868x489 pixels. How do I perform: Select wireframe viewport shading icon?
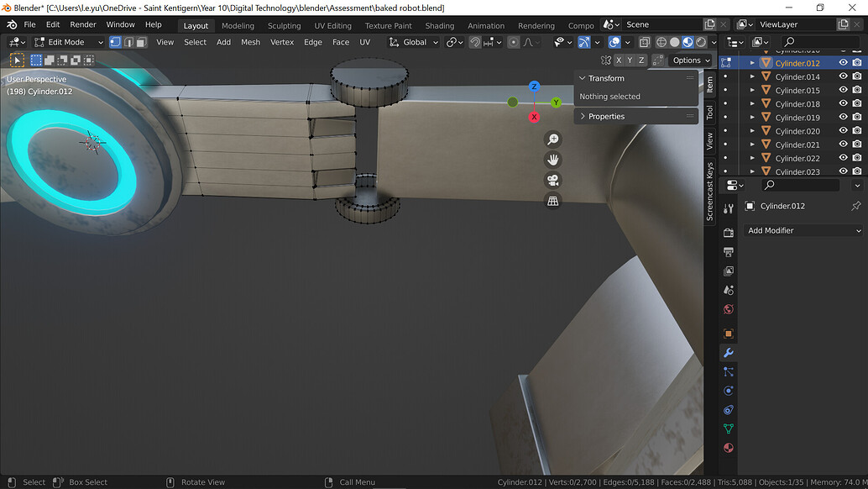pyautogui.click(x=661, y=42)
